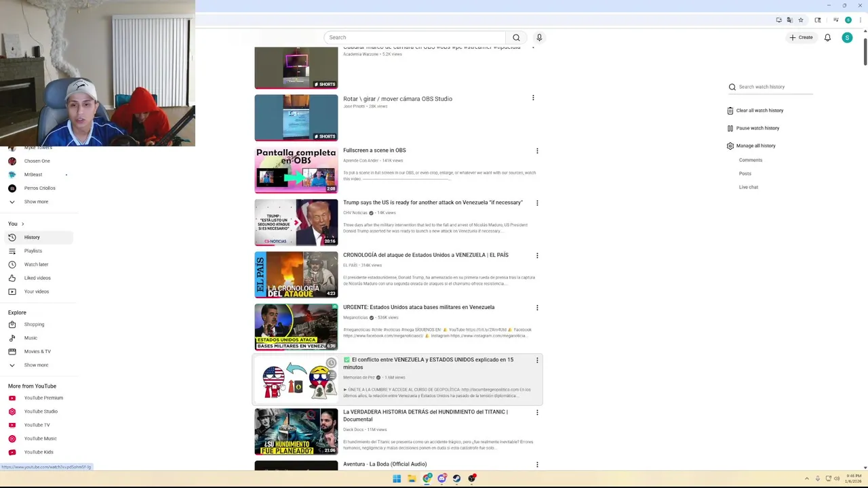Activate voice search microphone icon
The image size is (868, 488).
point(539,37)
